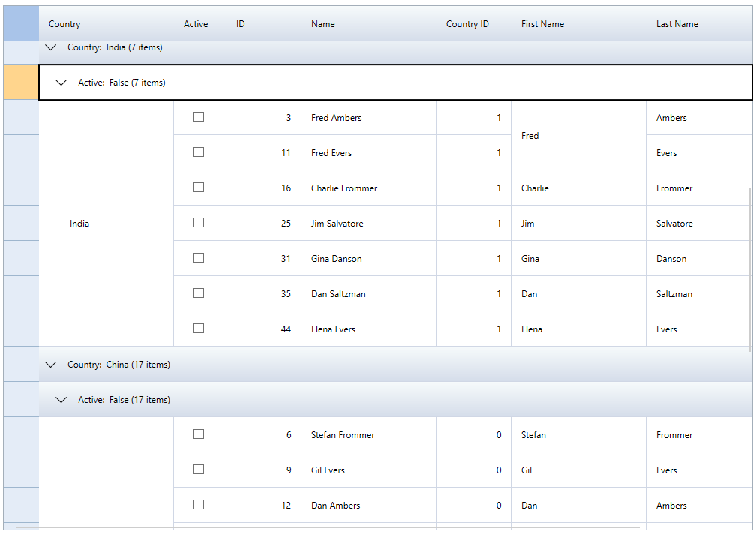Screen dimensions: 756x535
Task: Click the vertical scrollbar thumb
Action: [x=750, y=270]
